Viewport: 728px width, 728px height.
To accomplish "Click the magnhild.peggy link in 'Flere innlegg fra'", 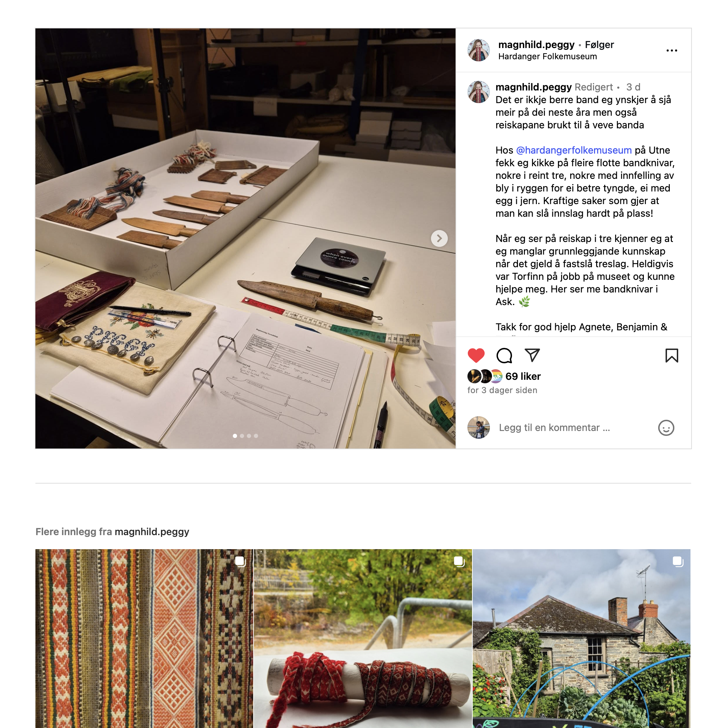I will pos(152,532).
